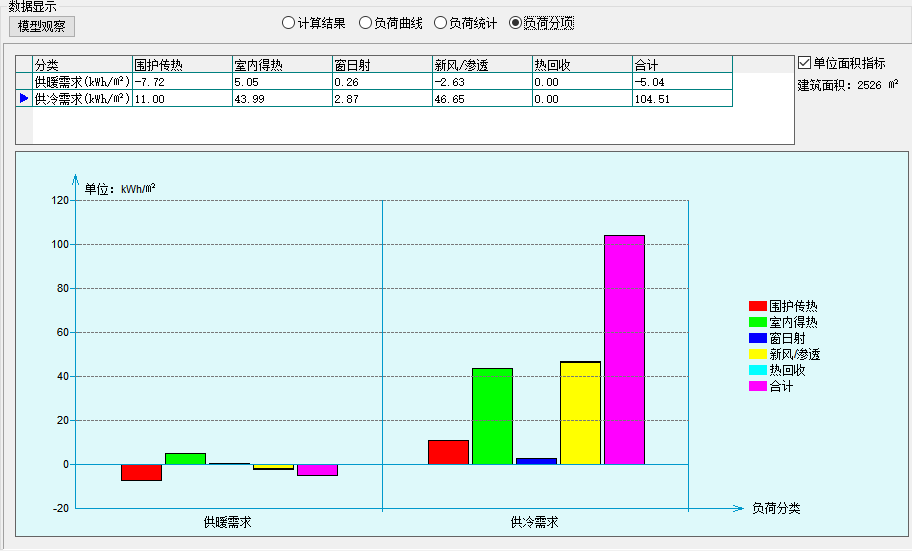Select the 负荷分项 radio option
912x551 pixels.
click(x=516, y=23)
